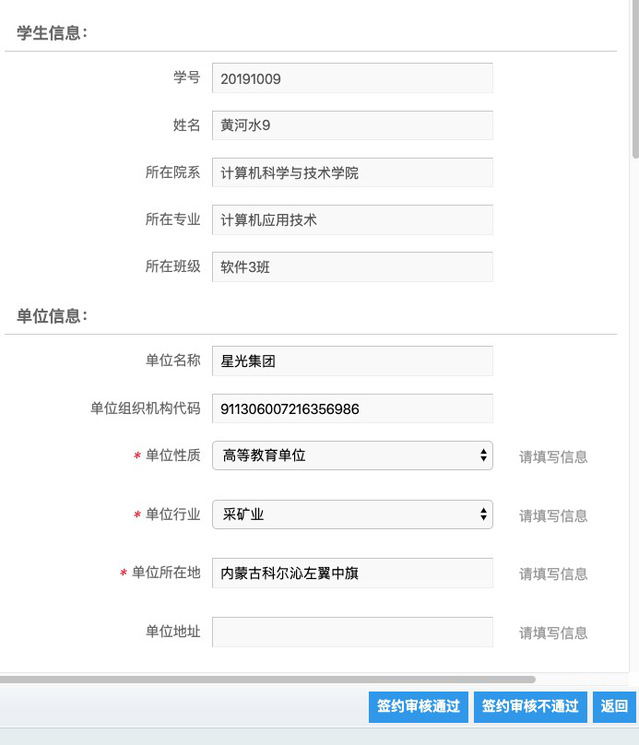Click the 请填写信息 hint beside 单位地址

[553, 633]
